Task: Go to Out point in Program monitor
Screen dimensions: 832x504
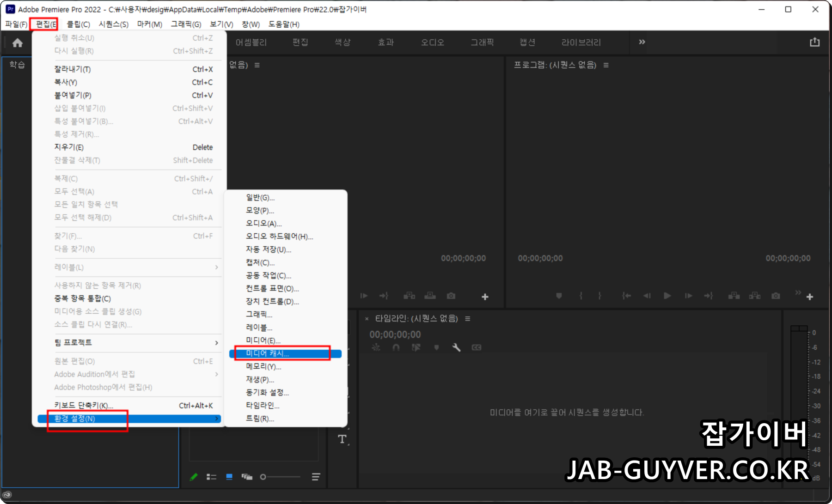Action: click(709, 296)
